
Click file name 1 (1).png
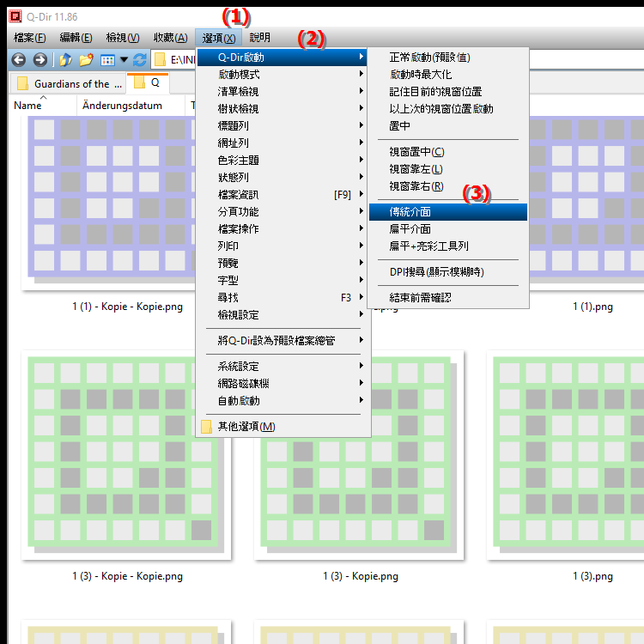click(592, 307)
